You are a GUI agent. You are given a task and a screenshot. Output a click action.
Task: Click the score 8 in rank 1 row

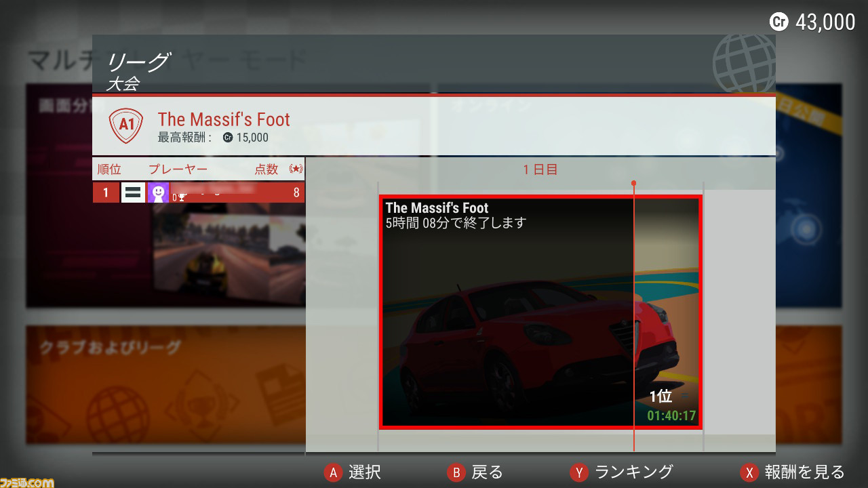pos(296,193)
